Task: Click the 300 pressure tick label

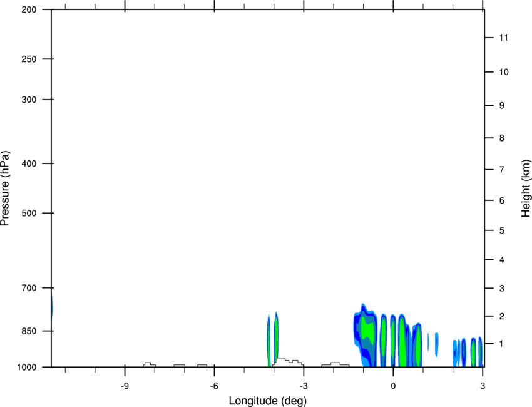Action: coord(29,100)
